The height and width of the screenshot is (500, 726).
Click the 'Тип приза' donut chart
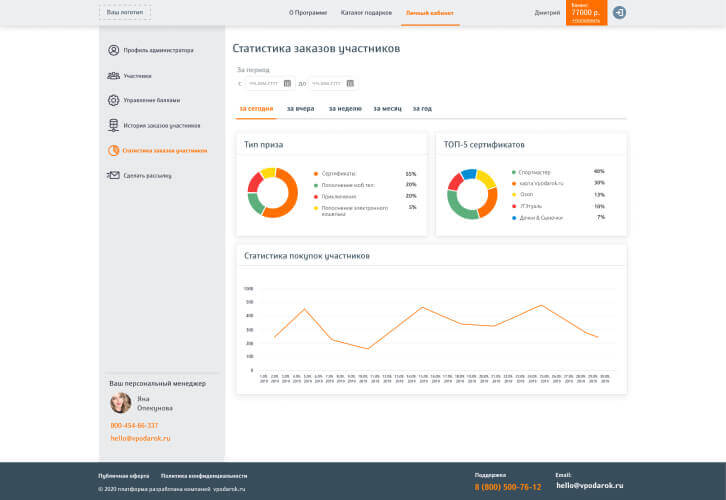pos(272,193)
